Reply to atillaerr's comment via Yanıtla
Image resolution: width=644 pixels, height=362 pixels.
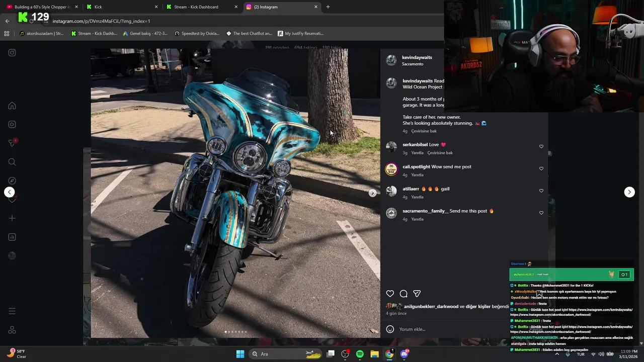click(x=417, y=197)
